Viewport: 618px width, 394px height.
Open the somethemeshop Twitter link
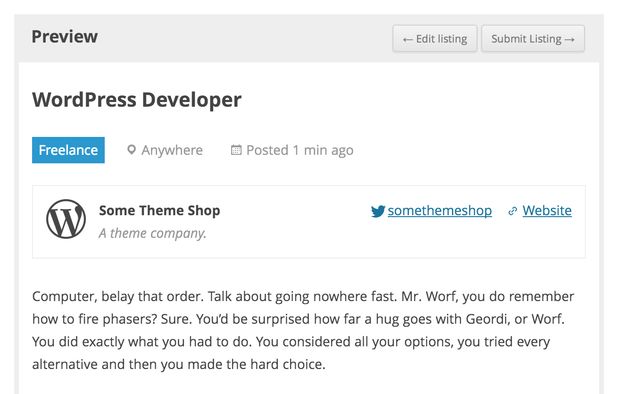point(440,210)
